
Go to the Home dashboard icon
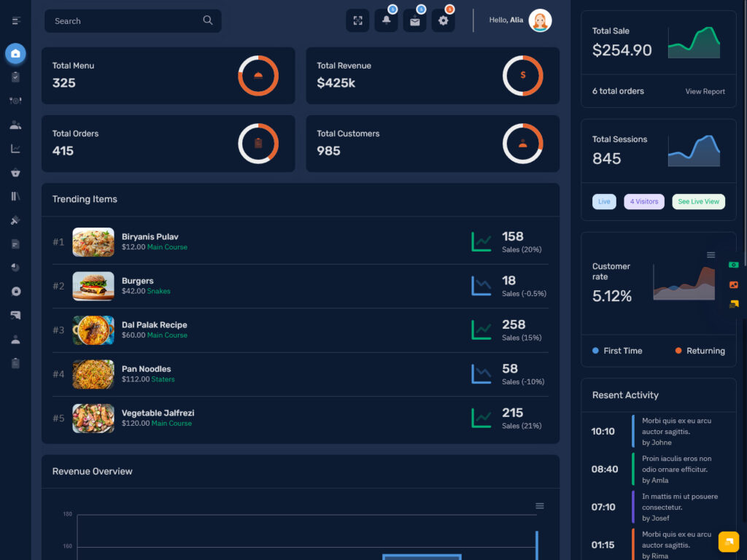point(16,53)
